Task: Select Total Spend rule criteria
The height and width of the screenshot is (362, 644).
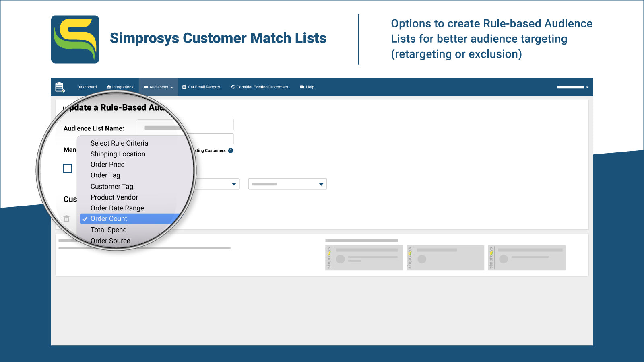Action: pos(108,230)
